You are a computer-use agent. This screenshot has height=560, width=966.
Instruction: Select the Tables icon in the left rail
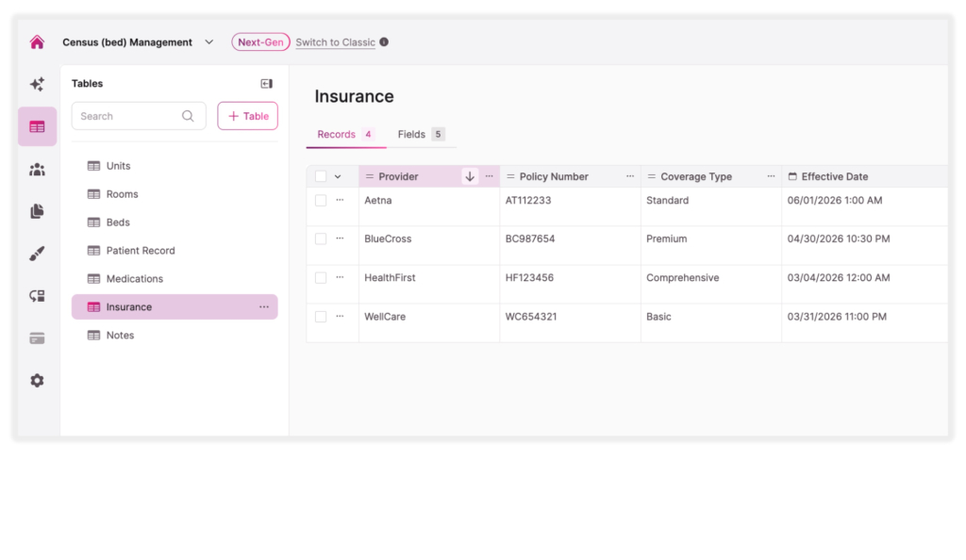point(37,125)
